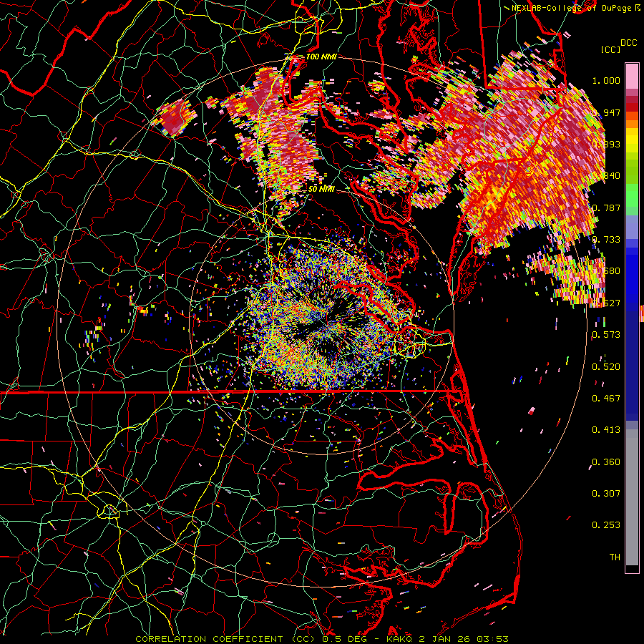Click the DCC product label above legend
Image resolution: width=644 pixels, height=644 pixels.
point(628,42)
